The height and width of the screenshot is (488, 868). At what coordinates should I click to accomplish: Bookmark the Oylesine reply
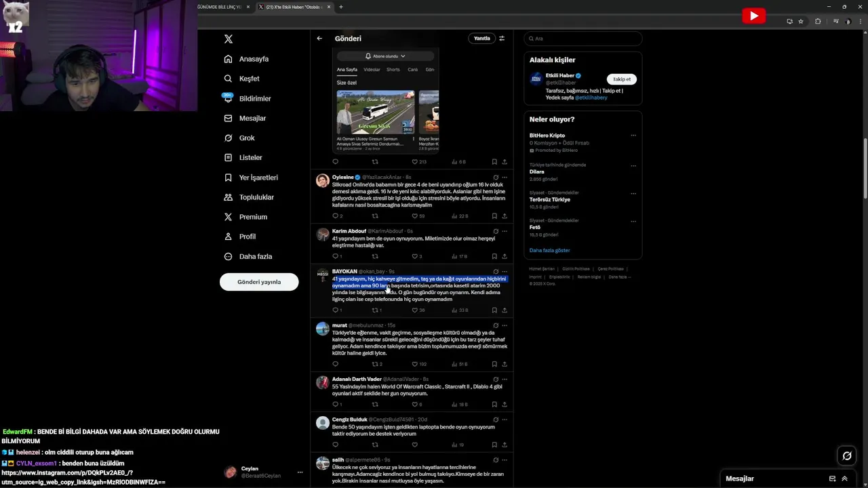[494, 216]
